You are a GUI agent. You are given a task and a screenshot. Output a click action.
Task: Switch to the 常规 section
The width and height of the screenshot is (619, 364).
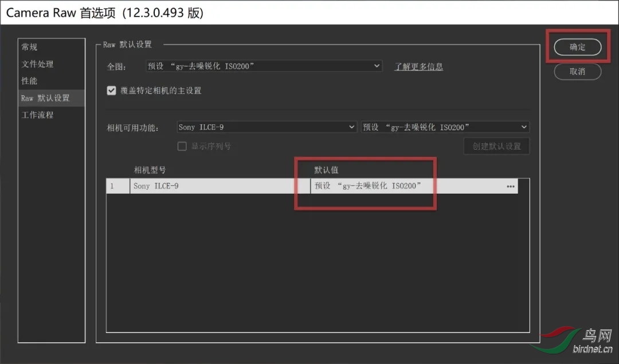[x=30, y=47]
